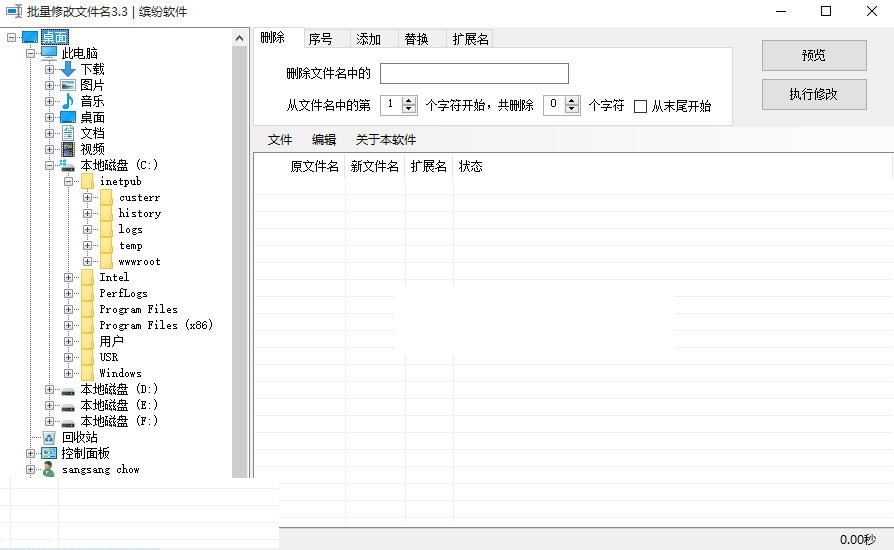Image resolution: width=894 pixels, height=550 pixels.
Task: Click the Downloads (下载) arrow icon
Action: point(68,70)
